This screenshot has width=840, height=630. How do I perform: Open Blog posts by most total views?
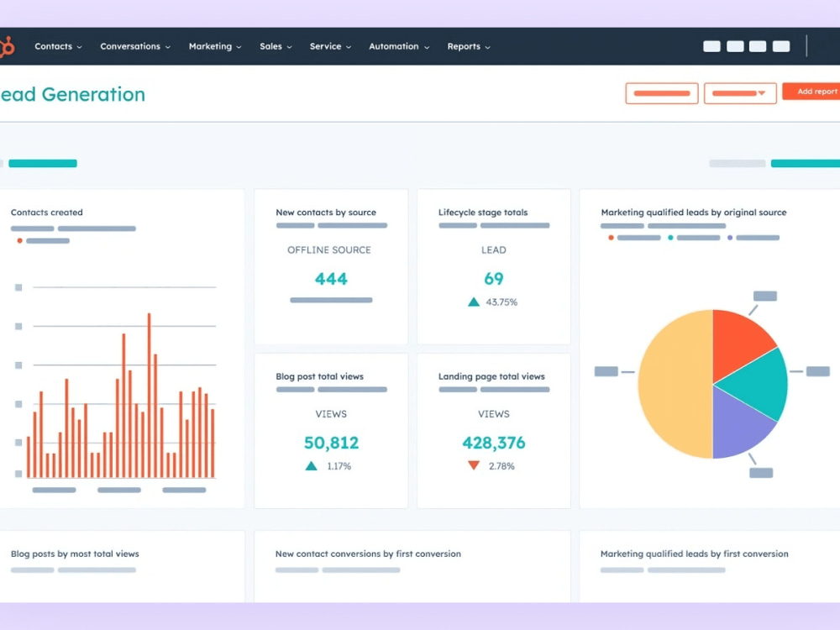75,554
